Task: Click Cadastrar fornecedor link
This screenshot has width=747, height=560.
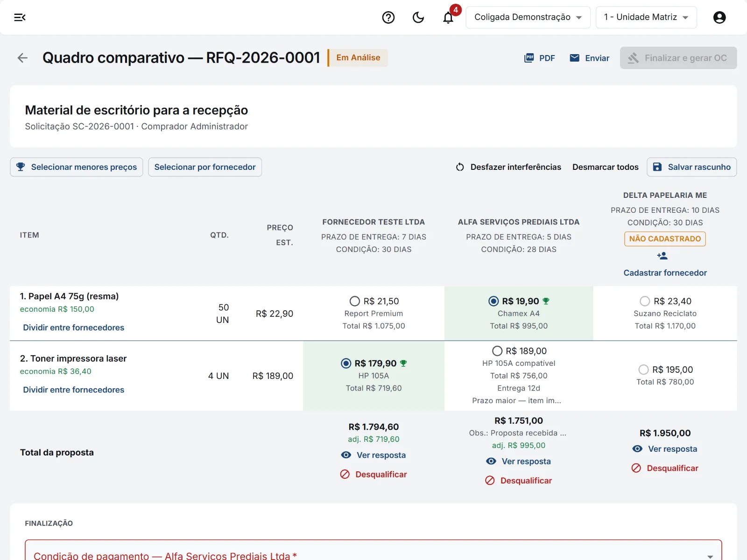Action: 665,273
